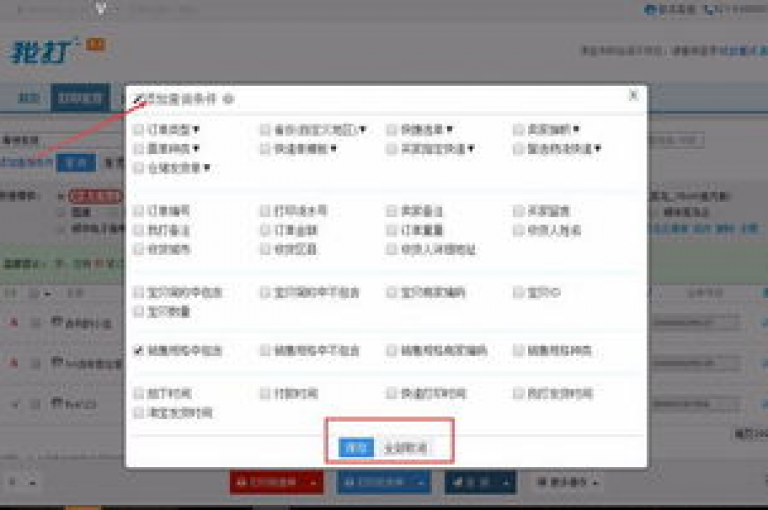Viewport: 768px width, 510px height.
Task: Open the arrow on the red print button
Action: pos(313,483)
